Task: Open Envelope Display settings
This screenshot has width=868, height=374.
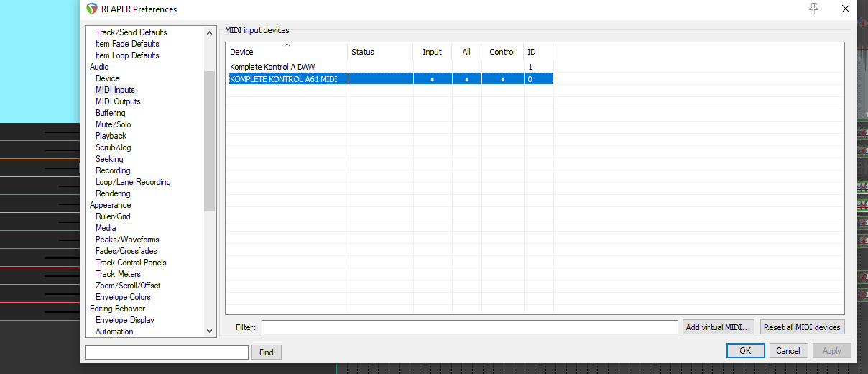Action: 125,320
